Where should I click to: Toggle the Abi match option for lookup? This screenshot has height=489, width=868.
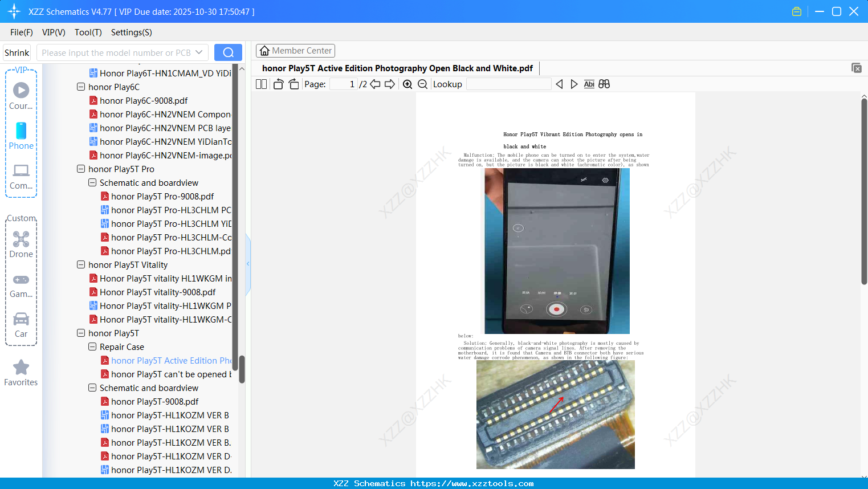[x=589, y=84]
